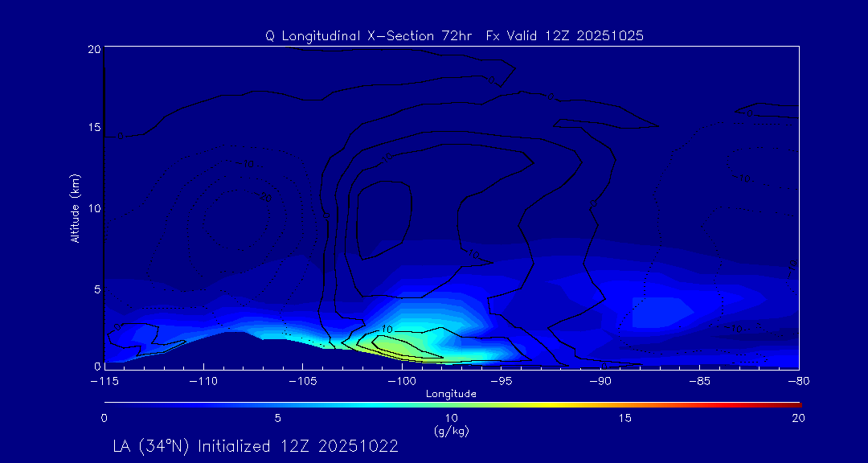Click the "Altitude (km)" axis label
This screenshot has width=868, height=463.
coord(76,209)
